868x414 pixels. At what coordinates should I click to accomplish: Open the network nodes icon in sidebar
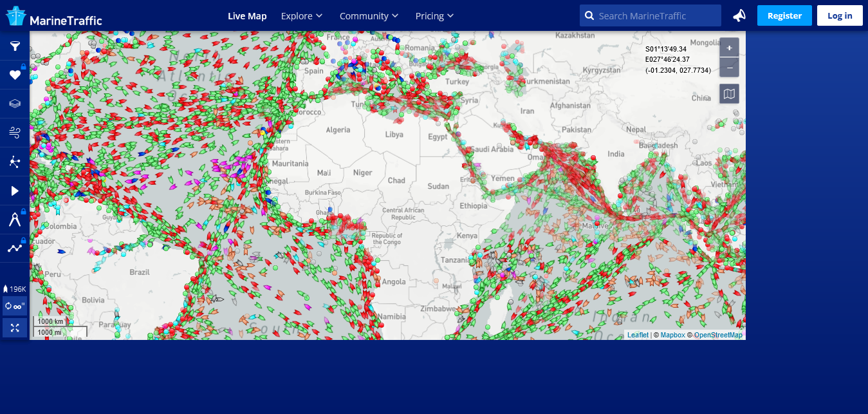pyautogui.click(x=15, y=162)
